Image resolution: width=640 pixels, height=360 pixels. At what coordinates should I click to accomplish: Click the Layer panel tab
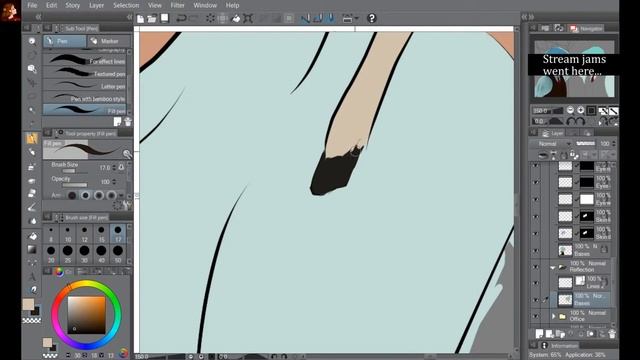552,133
